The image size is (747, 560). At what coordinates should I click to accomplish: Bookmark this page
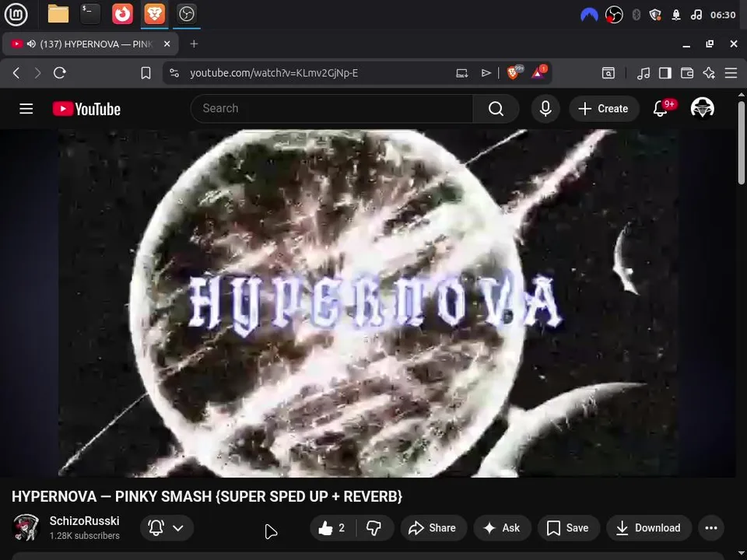[x=146, y=73]
